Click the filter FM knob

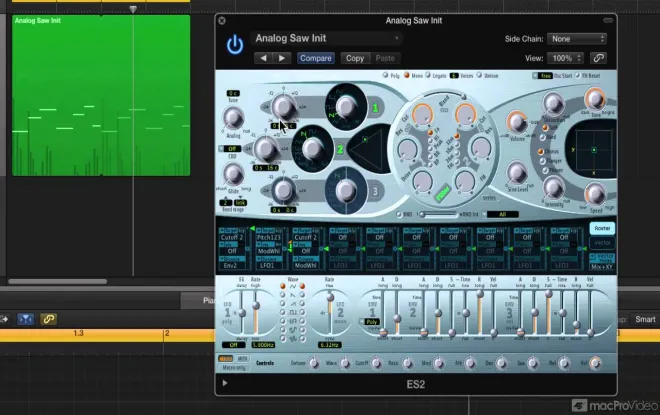pyautogui.click(x=465, y=182)
